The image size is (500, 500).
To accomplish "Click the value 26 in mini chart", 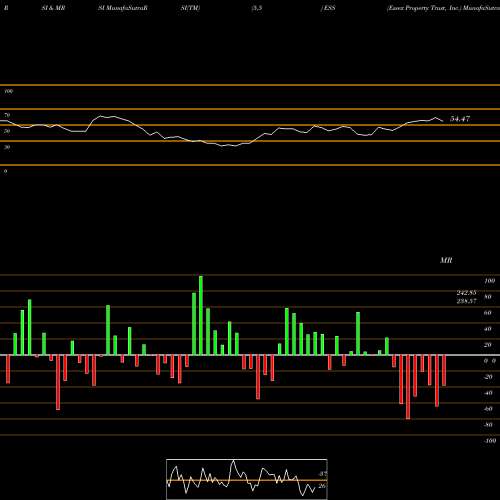I will tap(322, 486).
